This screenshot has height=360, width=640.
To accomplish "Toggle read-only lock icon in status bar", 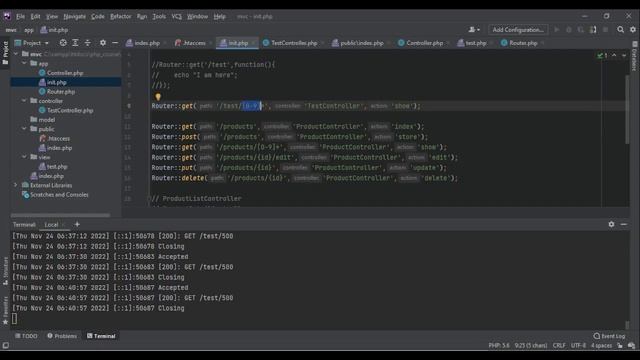I will point(620,345).
